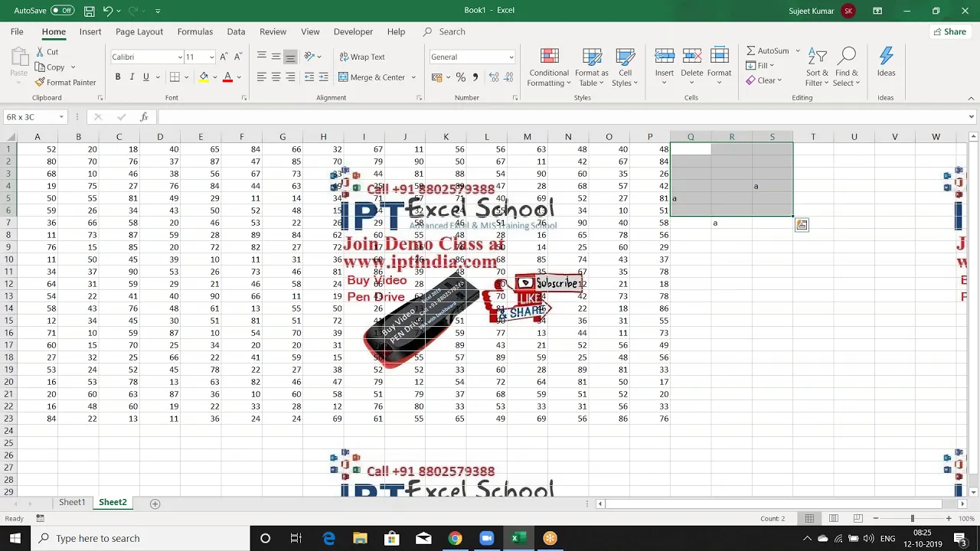Click the Share button

click(x=949, y=31)
